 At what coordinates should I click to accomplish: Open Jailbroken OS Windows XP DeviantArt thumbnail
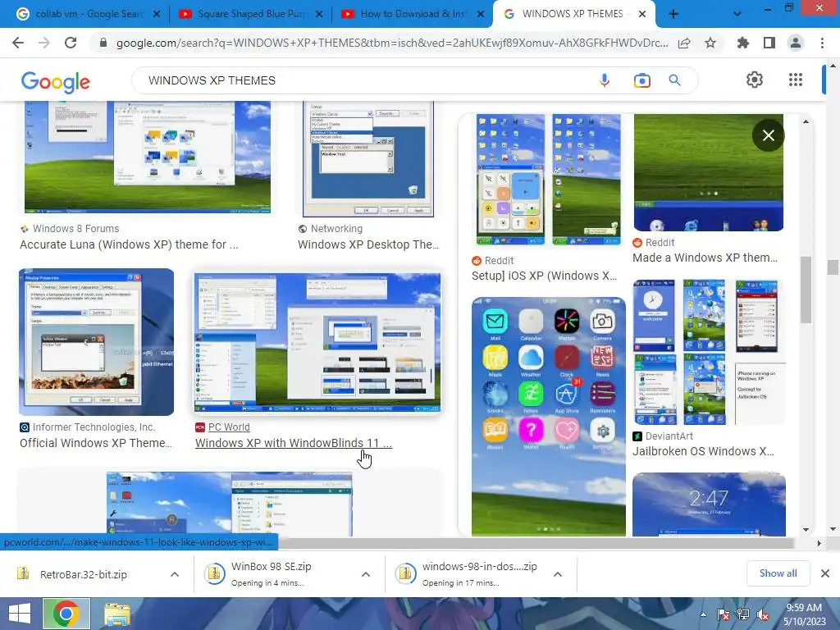click(x=708, y=352)
